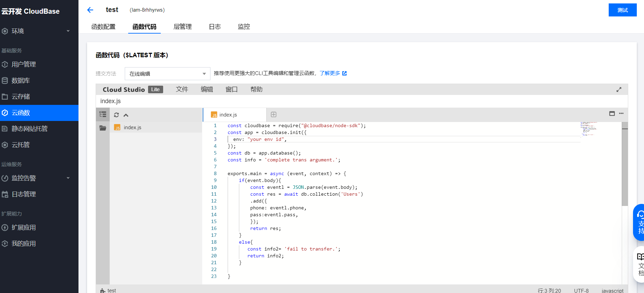The height and width of the screenshot is (293, 644).
Task: Toggle the file tree panel icon
Action: point(103,114)
